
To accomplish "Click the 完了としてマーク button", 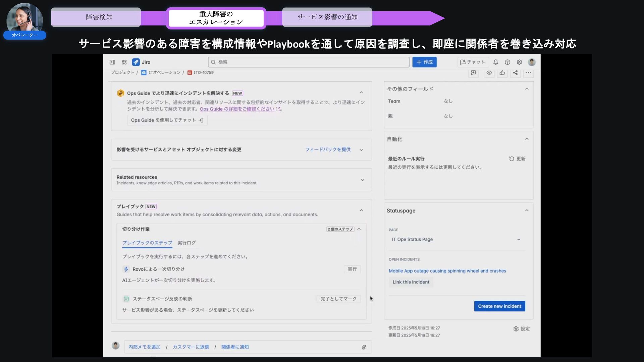I will coord(338,299).
